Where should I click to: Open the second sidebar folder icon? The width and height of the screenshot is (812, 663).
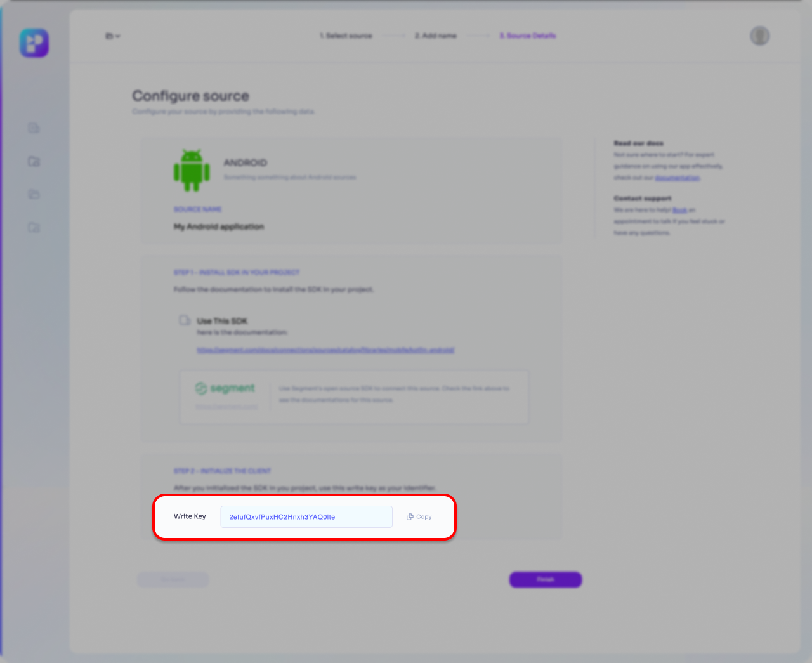34,162
